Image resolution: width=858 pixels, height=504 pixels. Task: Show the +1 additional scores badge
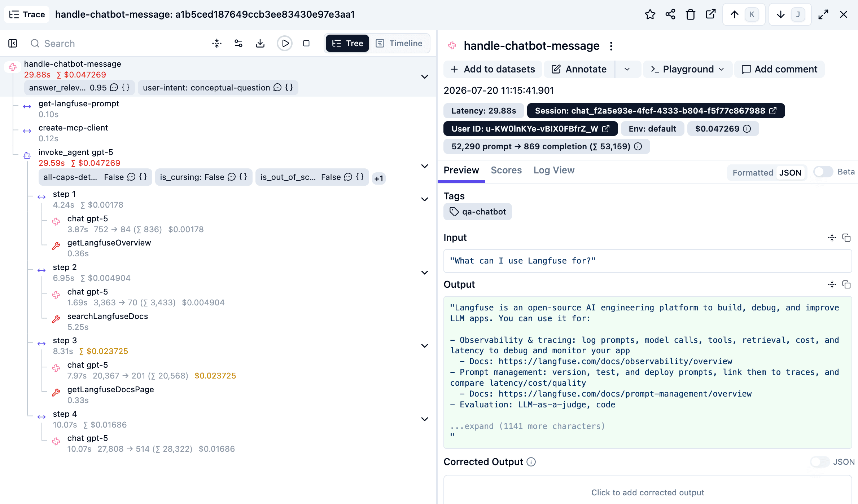378,178
